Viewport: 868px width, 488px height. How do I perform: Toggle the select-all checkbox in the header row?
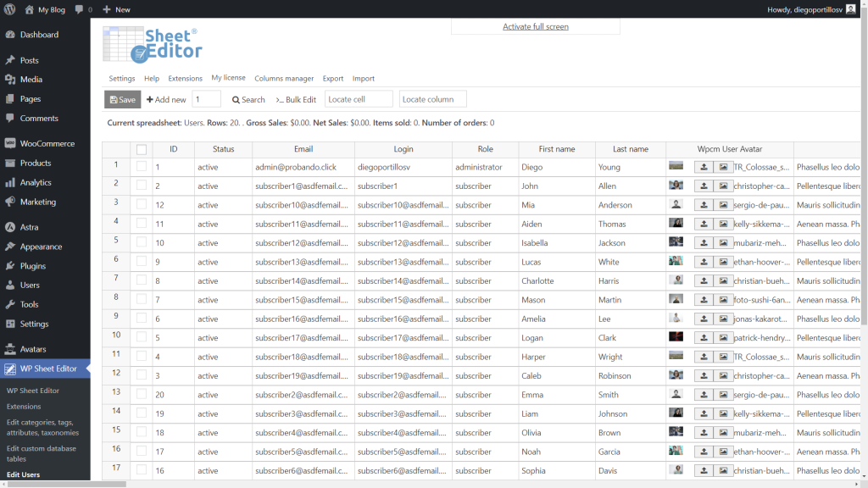tap(141, 148)
